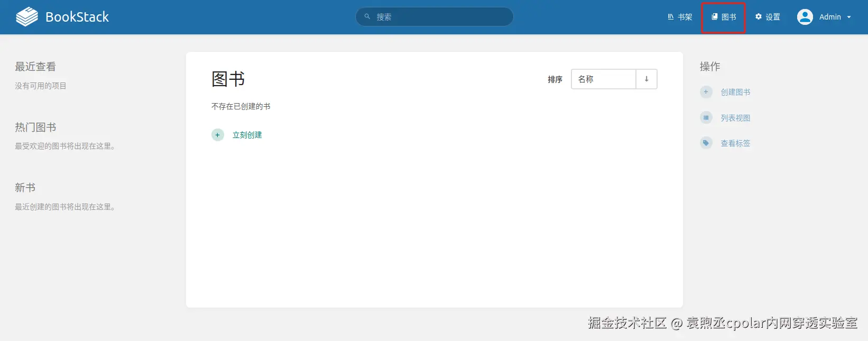Click the 图书 page heading

(228, 79)
